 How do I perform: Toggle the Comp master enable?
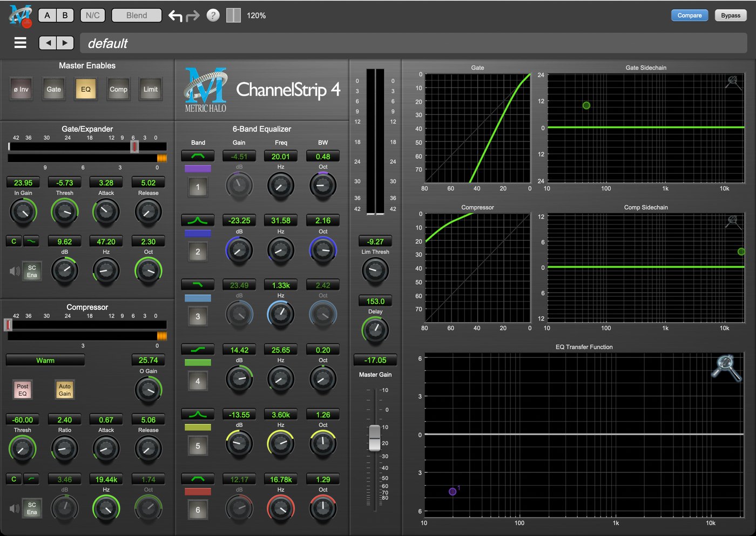point(118,90)
